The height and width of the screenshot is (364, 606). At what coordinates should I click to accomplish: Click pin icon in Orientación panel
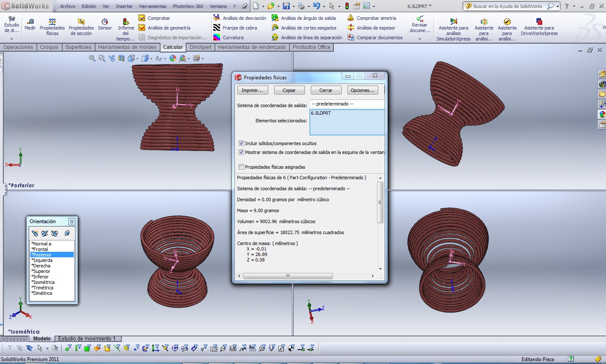pyautogui.click(x=67, y=233)
